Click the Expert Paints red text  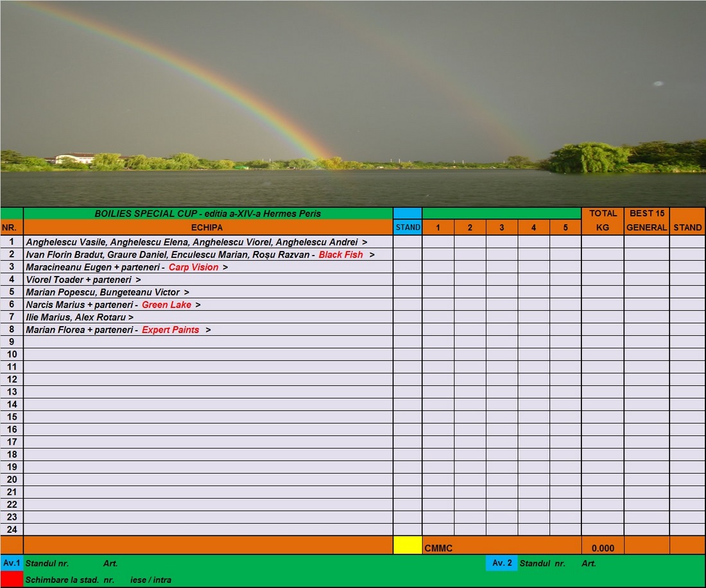[x=170, y=330]
